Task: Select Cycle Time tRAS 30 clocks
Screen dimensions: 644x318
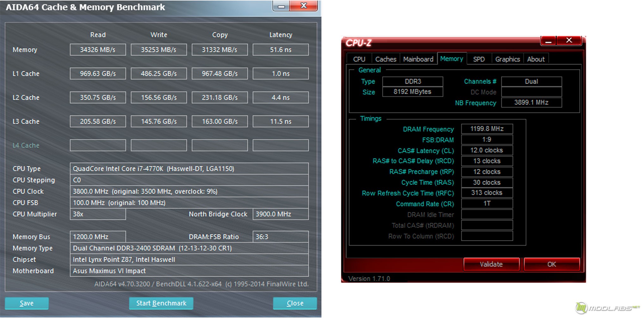Action: [x=487, y=183]
